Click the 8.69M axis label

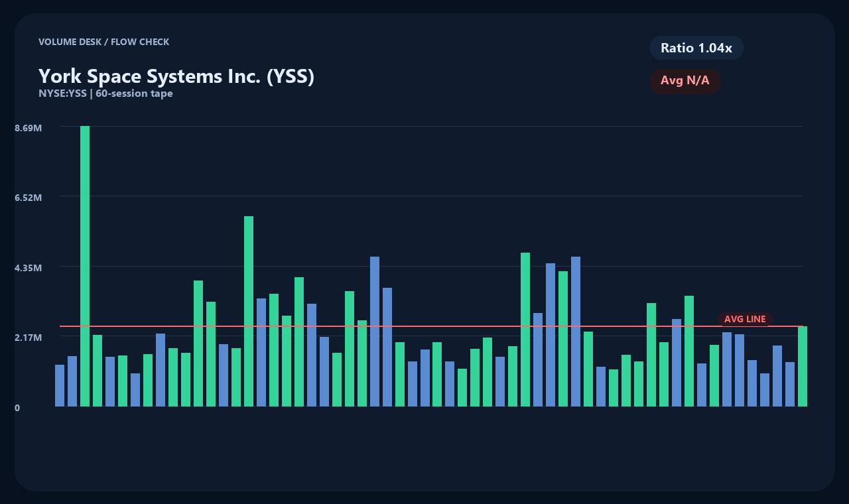29,127
